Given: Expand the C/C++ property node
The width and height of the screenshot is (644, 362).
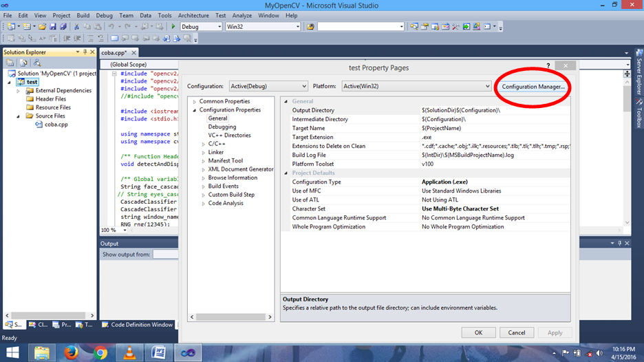Looking at the screenshot, I should click(203, 145).
